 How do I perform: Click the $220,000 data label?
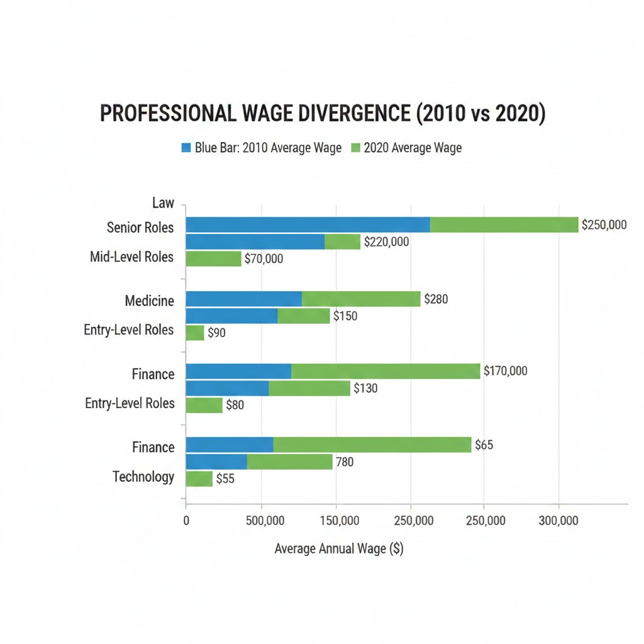385,241
